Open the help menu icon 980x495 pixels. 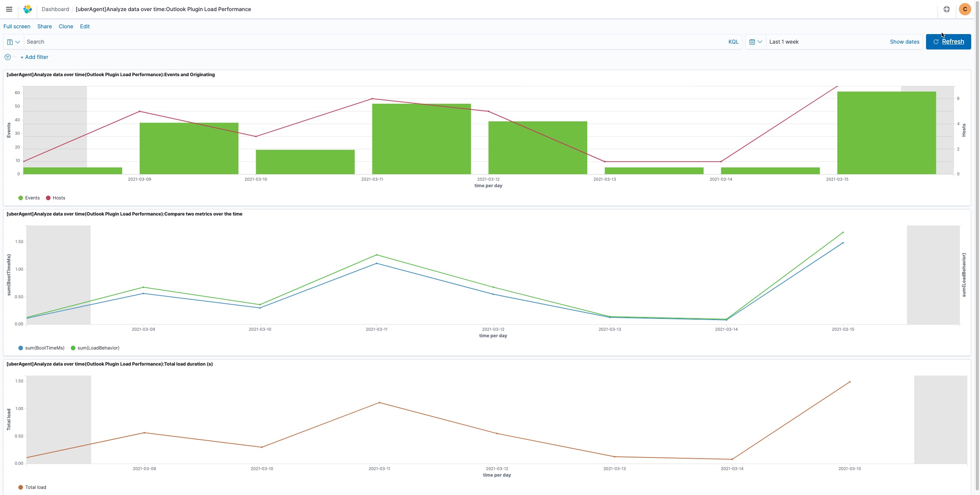(x=946, y=9)
